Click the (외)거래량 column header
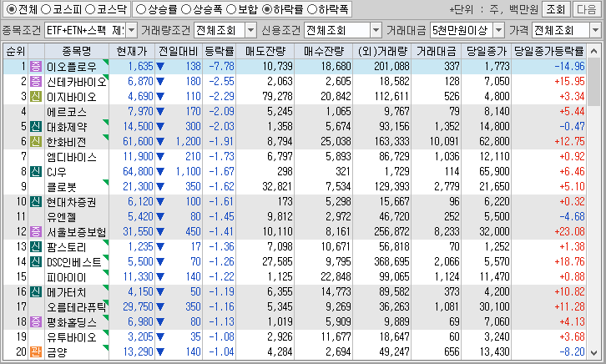Screen dimensions: 606x364 coord(381,51)
